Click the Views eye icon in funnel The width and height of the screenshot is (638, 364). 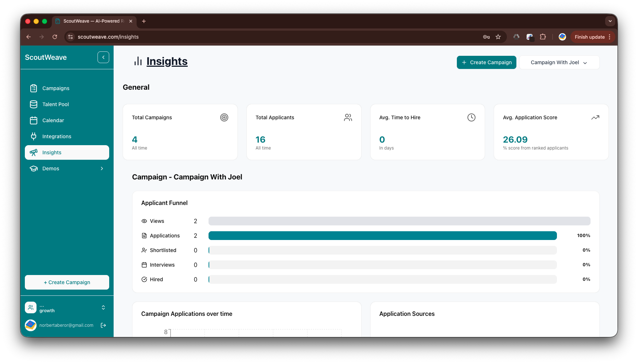point(144,221)
